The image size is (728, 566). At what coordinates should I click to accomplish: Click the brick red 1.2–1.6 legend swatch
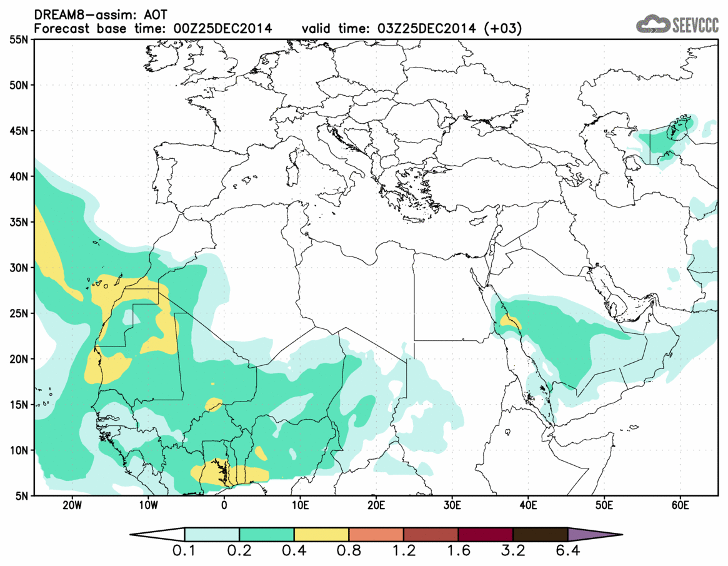[x=431, y=534]
